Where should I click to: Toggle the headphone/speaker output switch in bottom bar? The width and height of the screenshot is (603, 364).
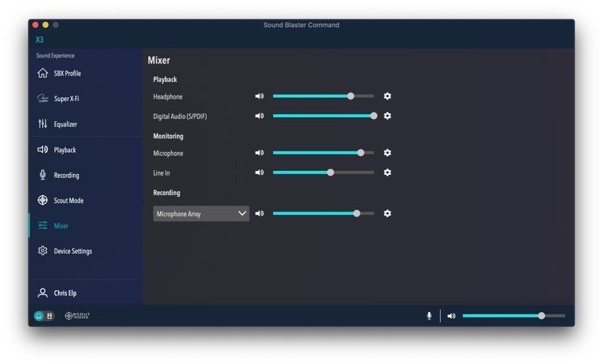[x=44, y=316]
